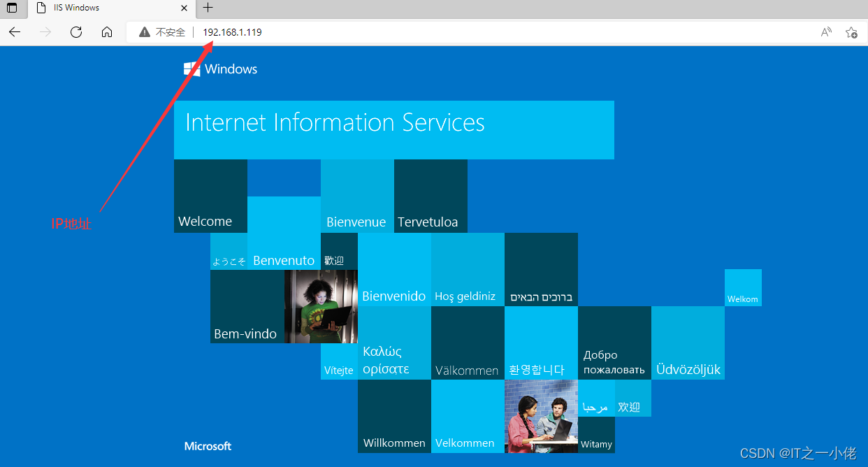Click the ようこそ tile
This screenshot has width=868, height=467.
coord(229,251)
